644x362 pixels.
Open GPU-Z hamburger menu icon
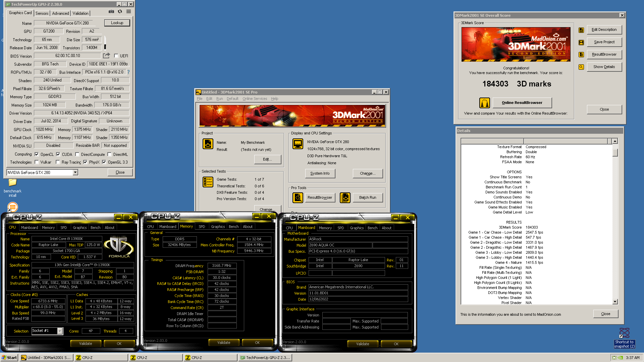pos(128,12)
